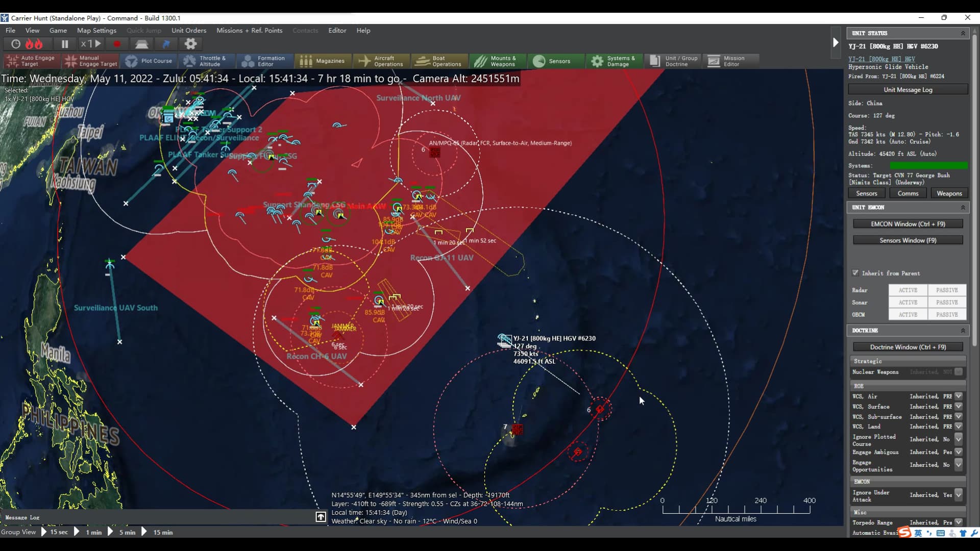Click the double flame icon in toolbar
This screenshot has width=980, height=551.
34,44
